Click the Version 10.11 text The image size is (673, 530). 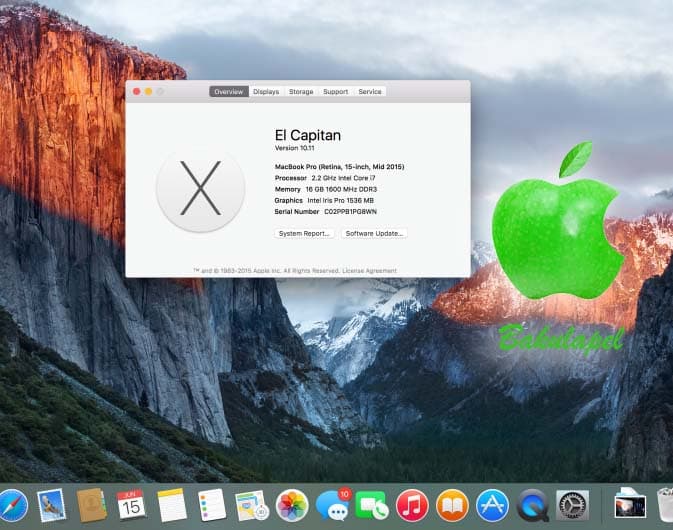(294, 148)
